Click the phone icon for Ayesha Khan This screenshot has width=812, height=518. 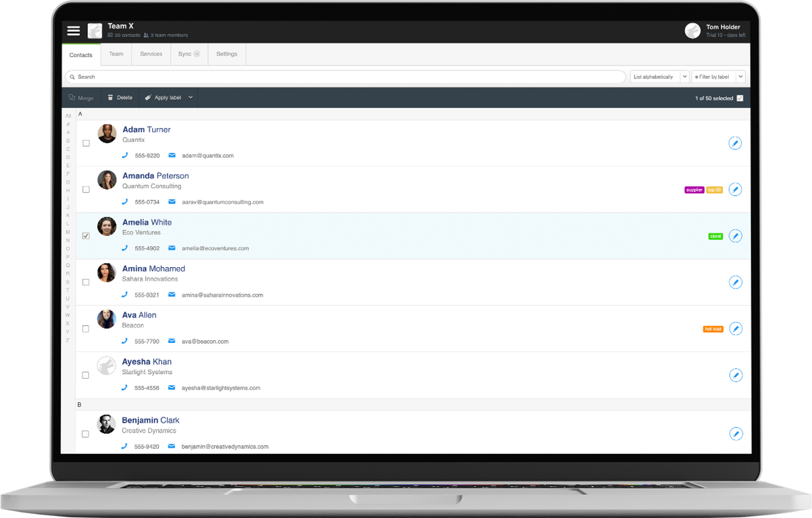coord(124,387)
